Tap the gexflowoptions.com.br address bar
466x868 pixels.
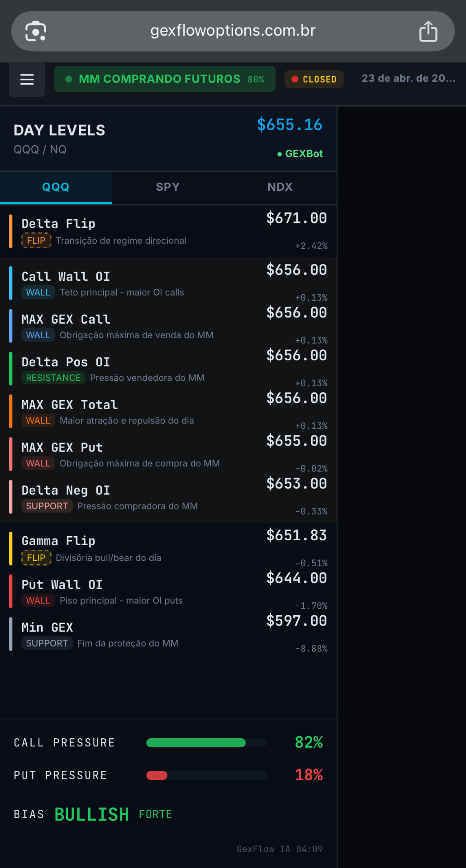click(x=232, y=31)
